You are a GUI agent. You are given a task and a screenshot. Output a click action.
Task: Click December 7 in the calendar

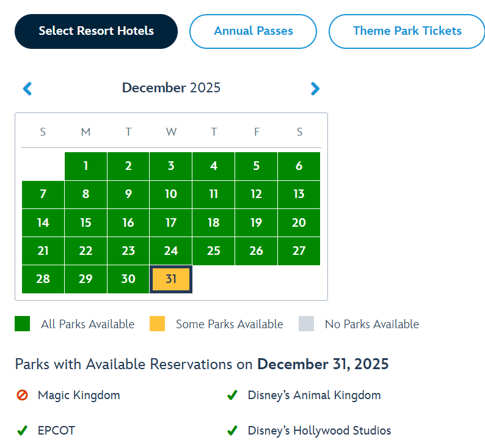[x=43, y=194]
